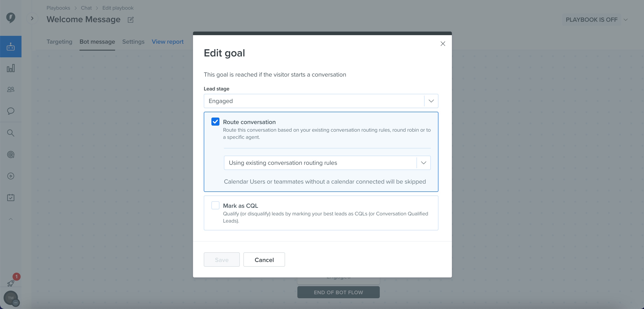
Task: Switch to the Settings tab
Action: click(x=133, y=42)
